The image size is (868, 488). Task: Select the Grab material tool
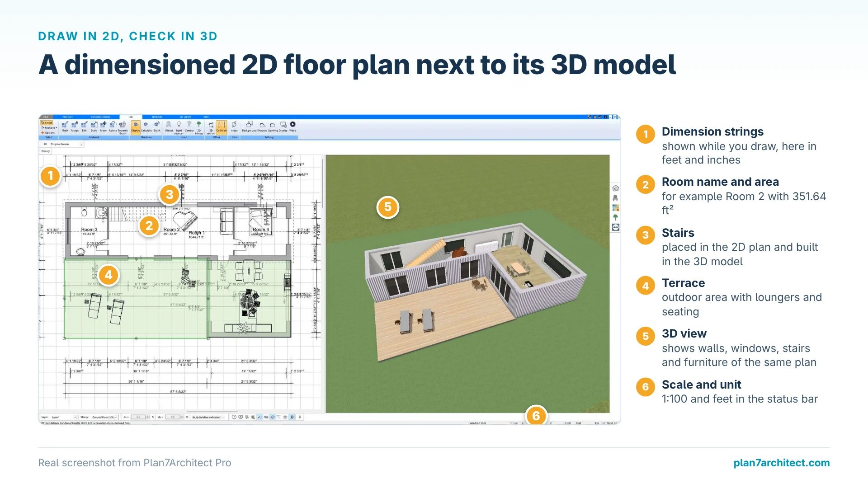coord(65,127)
